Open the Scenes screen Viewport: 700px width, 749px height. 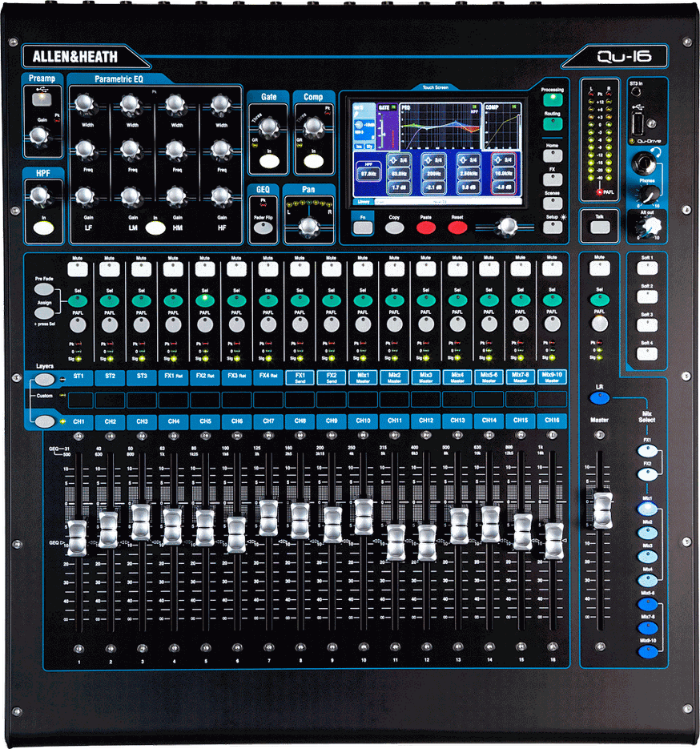coord(553,203)
